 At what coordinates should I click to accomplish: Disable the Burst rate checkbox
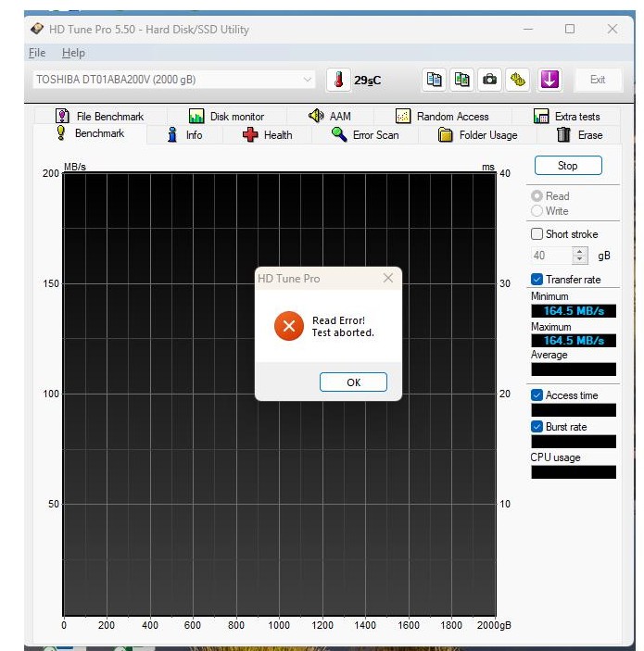click(537, 427)
